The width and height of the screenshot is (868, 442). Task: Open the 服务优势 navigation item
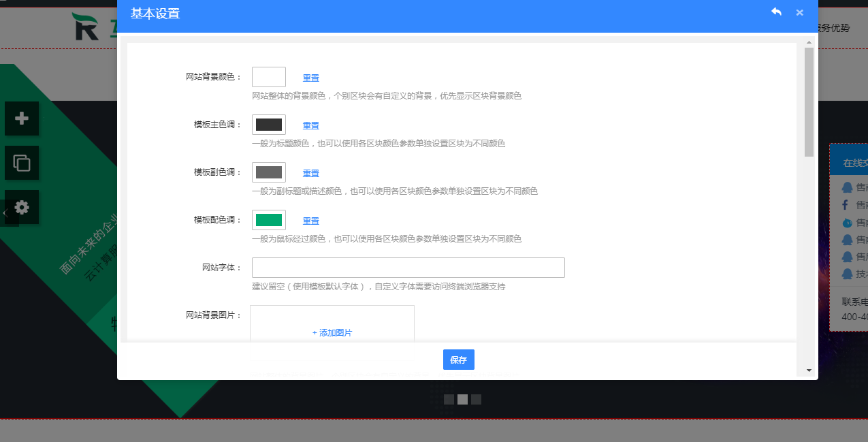pyautogui.click(x=834, y=28)
